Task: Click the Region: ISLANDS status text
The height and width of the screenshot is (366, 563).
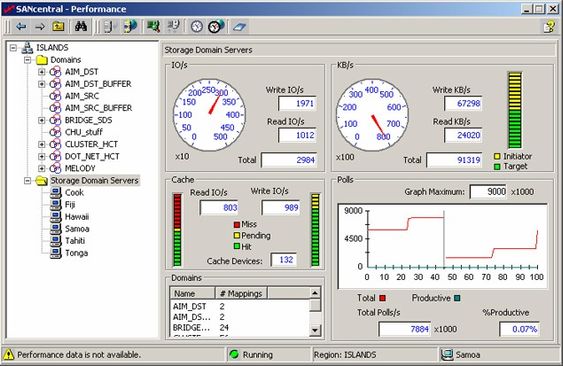Action: [345, 355]
